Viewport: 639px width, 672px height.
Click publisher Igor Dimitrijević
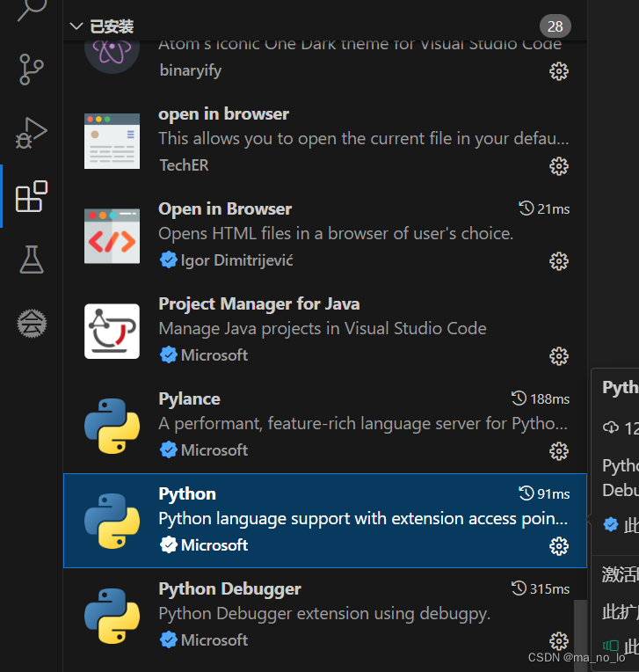point(236,260)
